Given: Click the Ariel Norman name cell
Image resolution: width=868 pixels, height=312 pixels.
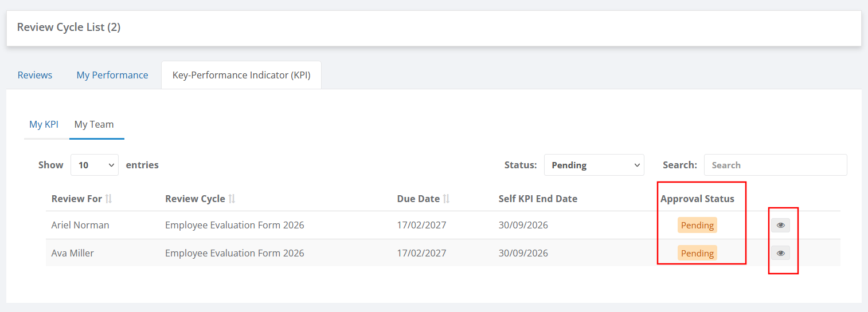Looking at the screenshot, I should tap(80, 225).
